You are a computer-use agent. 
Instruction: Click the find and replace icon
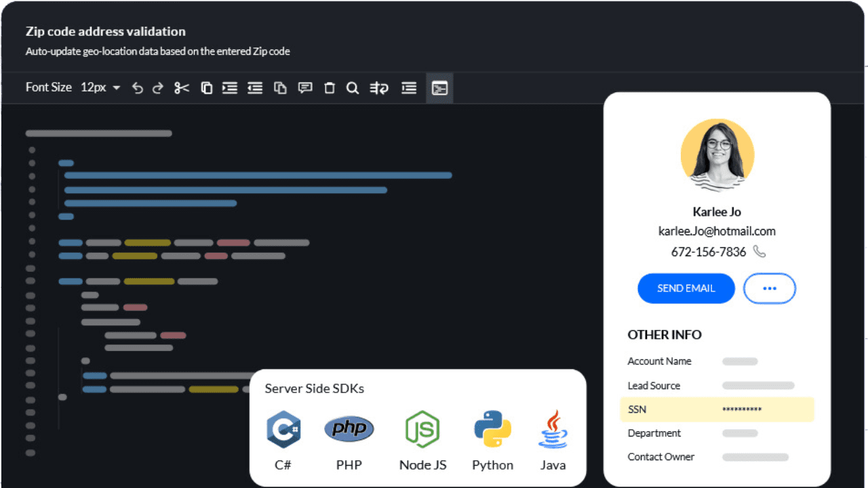379,88
